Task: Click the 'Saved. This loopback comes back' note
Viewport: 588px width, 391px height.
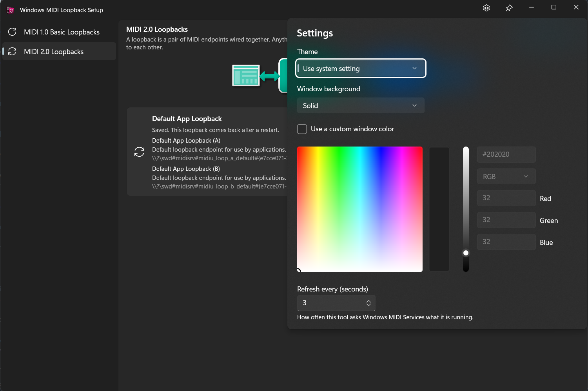Action: pos(216,130)
